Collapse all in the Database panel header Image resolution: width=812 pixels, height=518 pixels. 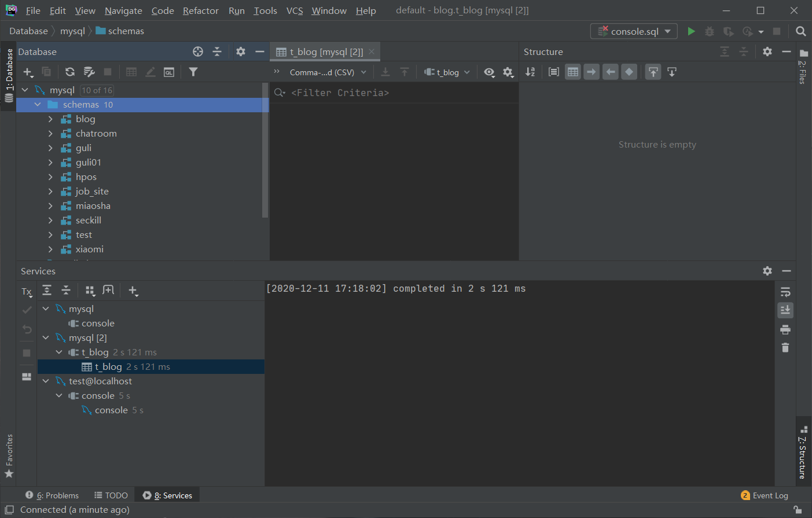click(217, 52)
